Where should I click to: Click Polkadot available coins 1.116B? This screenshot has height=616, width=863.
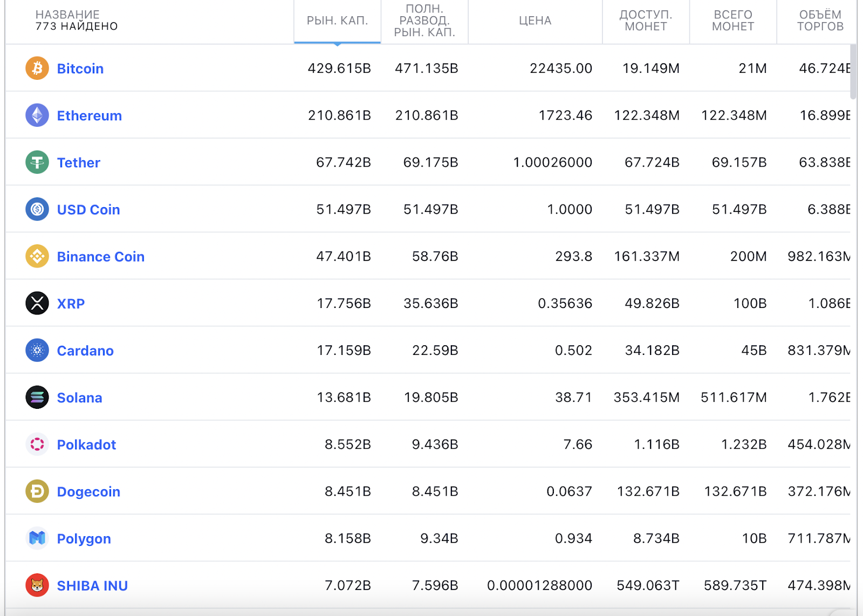[656, 444]
